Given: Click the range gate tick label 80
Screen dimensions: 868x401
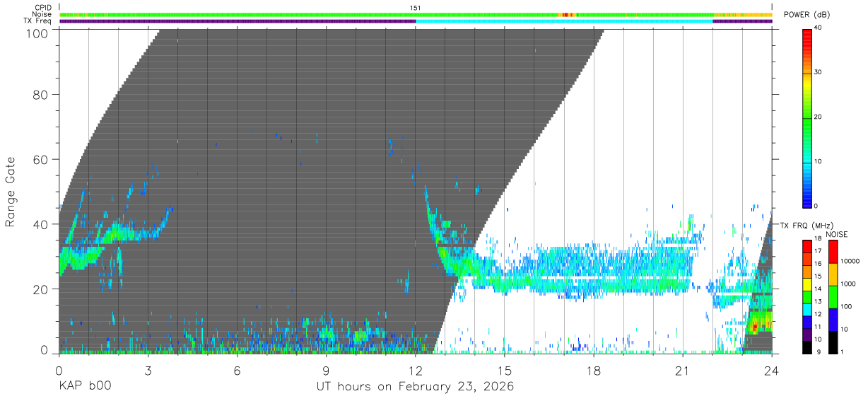Looking at the screenshot, I should pos(40,95).
